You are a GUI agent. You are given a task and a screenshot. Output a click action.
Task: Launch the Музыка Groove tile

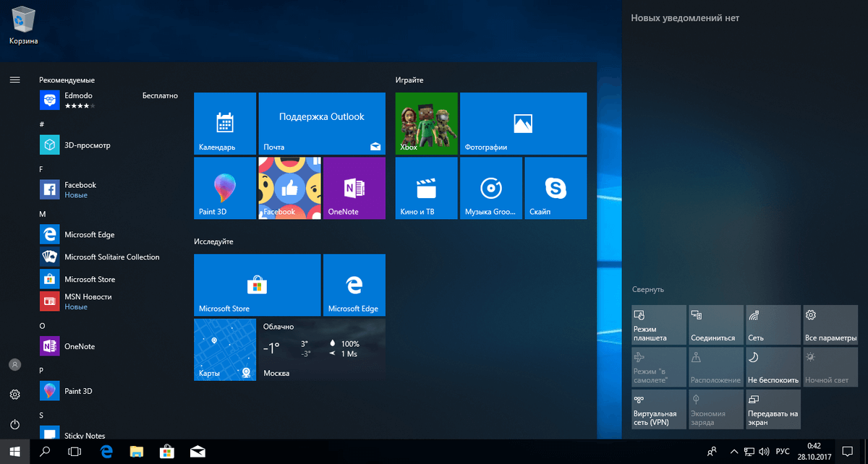click(490, 188)
